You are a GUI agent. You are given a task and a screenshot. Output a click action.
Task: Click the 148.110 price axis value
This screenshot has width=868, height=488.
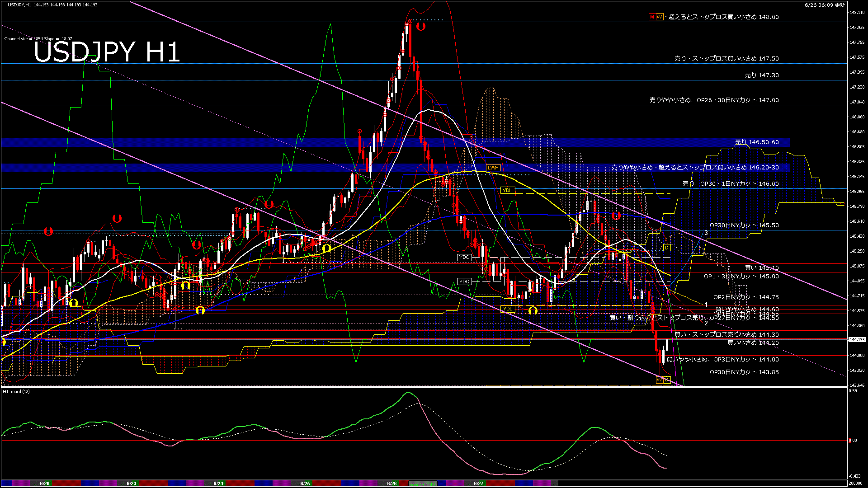pos(857,13)
